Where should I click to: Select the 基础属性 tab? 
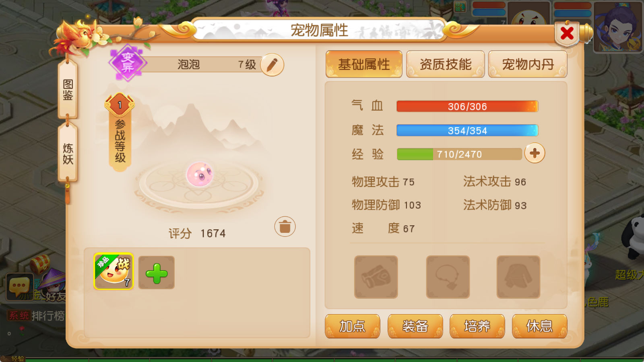coord(364,64)
